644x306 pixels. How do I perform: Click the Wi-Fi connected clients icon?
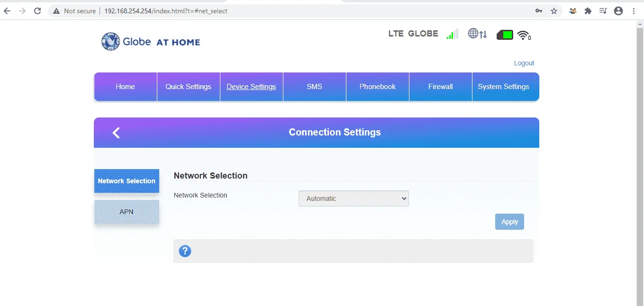coord(524,35)
